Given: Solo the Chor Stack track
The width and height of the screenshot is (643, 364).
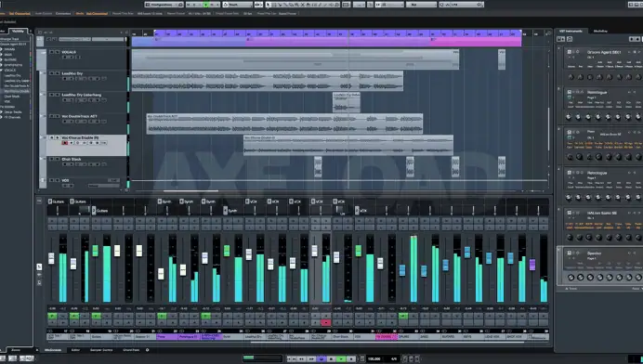Looking at the screenshot, I should 58,159.
